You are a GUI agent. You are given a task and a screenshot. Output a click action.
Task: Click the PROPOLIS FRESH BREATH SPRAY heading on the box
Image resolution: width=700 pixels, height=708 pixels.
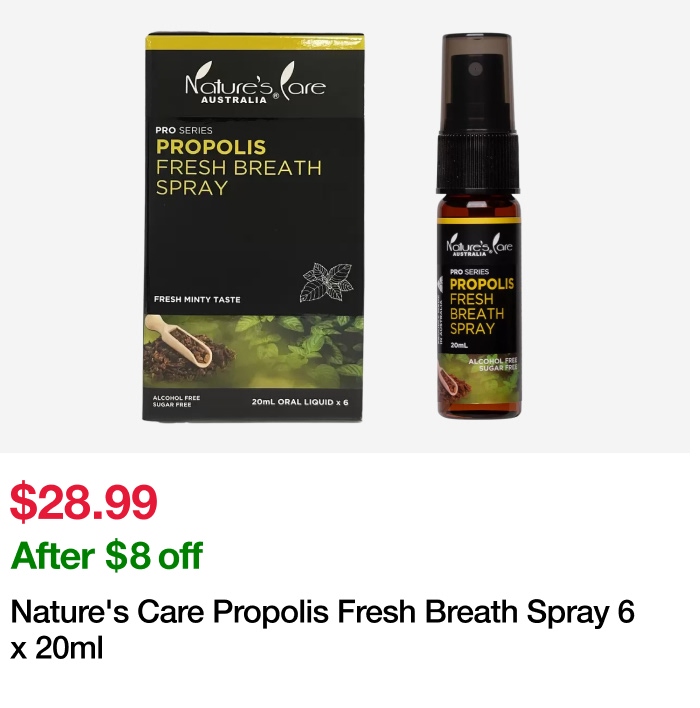pyautogui.click(x=238, y=168)
